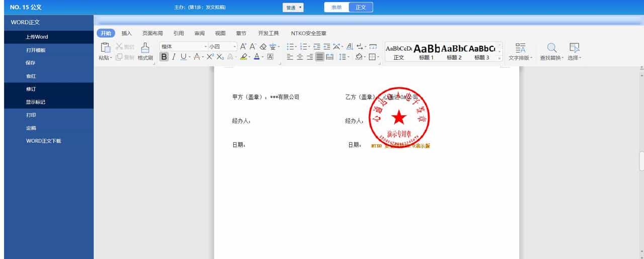
Task: Align paragraph text left
Action: pyautogui.click(x=290, y=57)
